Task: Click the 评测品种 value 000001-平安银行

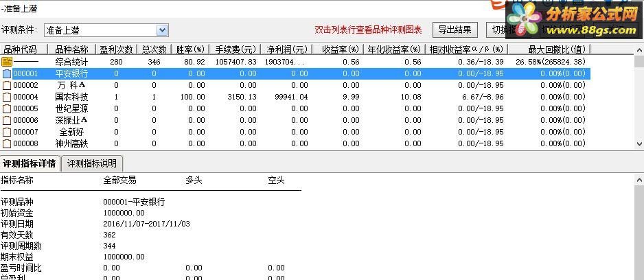Action: click(135, 202)
